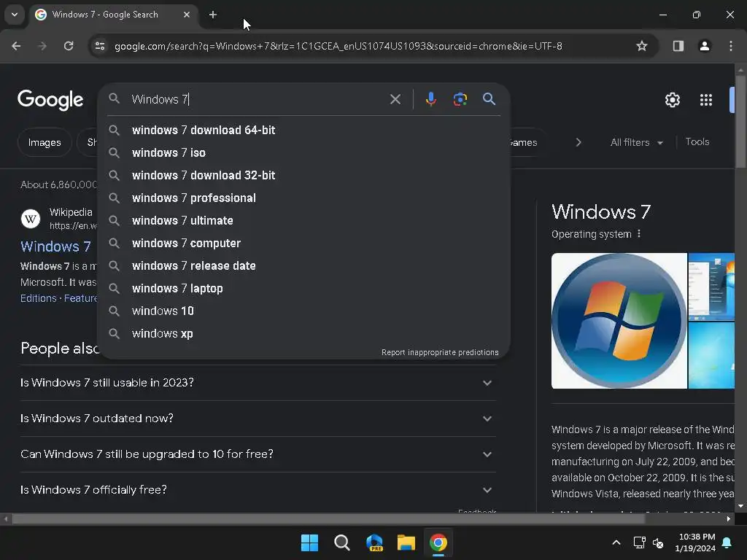Open taskbar Search
747x560 pixels.
point(341,542)
